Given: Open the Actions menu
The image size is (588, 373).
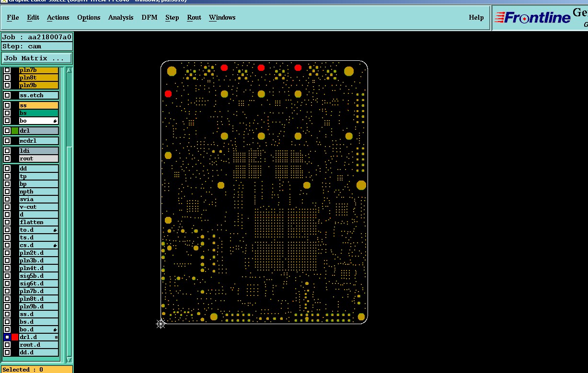Looking at the screenshot, I should [58, 17].
